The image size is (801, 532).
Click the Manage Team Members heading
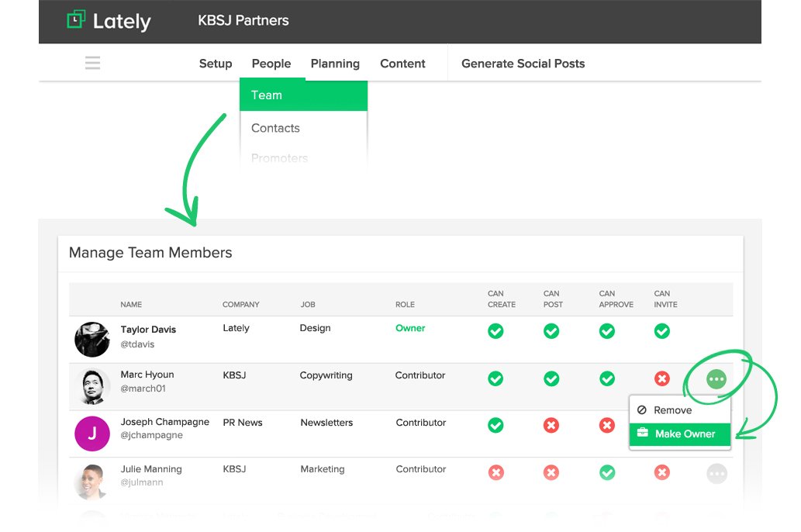[150, 253]
